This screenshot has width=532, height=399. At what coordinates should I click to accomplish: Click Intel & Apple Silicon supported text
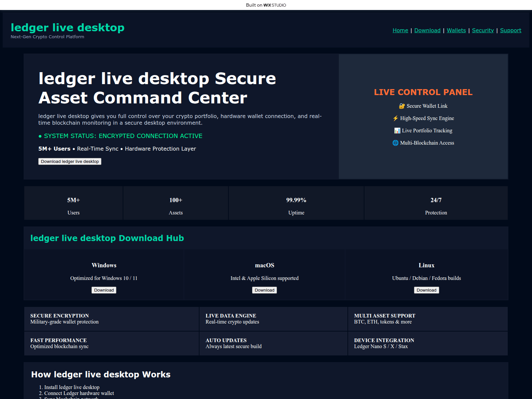pyautogui.click(x=264, y=278)
